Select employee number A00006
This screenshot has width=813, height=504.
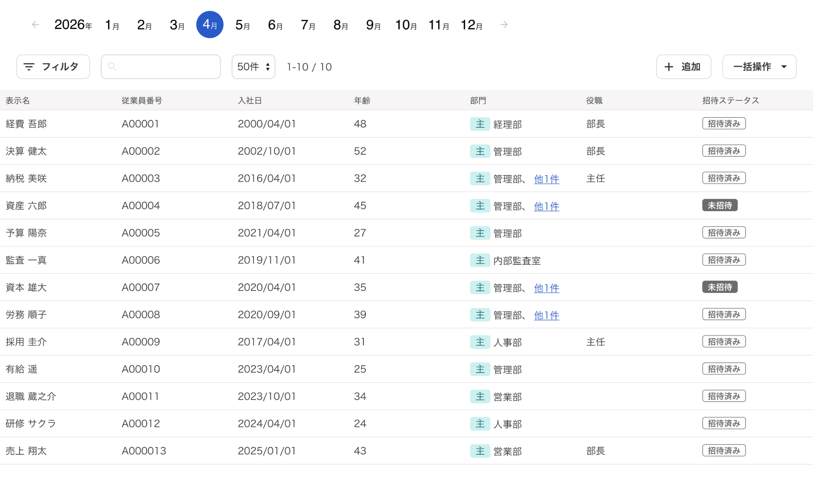coord(141,260)
